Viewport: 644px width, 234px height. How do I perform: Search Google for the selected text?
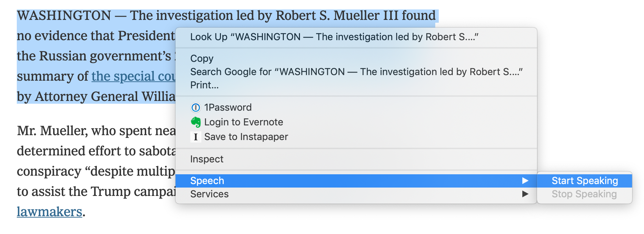click(x=356, y=72)
